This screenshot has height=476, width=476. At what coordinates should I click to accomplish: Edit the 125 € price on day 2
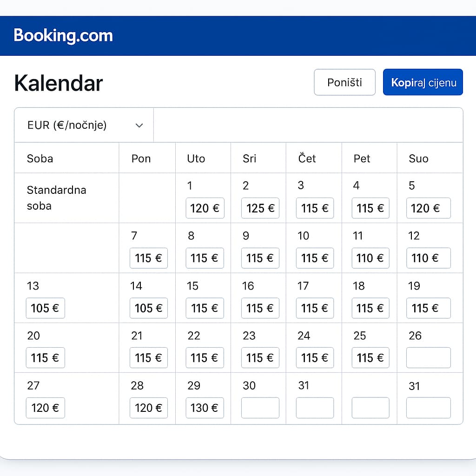[260, 208]
